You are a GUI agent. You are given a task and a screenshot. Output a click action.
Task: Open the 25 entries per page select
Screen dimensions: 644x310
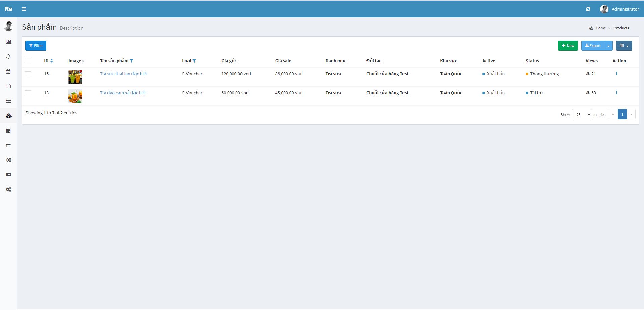coord(582,114)
